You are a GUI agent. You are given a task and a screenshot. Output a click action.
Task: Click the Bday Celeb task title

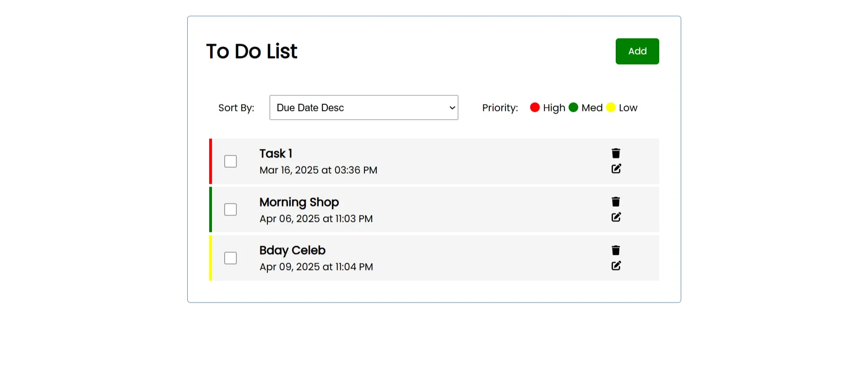[x=292, y=250]
